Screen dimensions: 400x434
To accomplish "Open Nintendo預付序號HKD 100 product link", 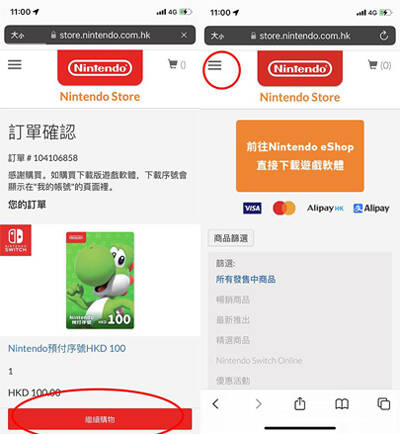I will pos(67,348).
